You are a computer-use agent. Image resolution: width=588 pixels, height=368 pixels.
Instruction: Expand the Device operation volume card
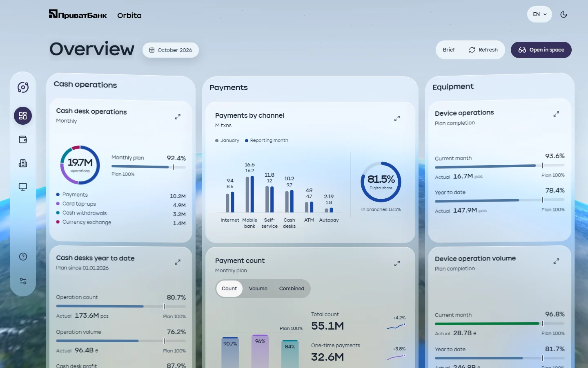556,261
